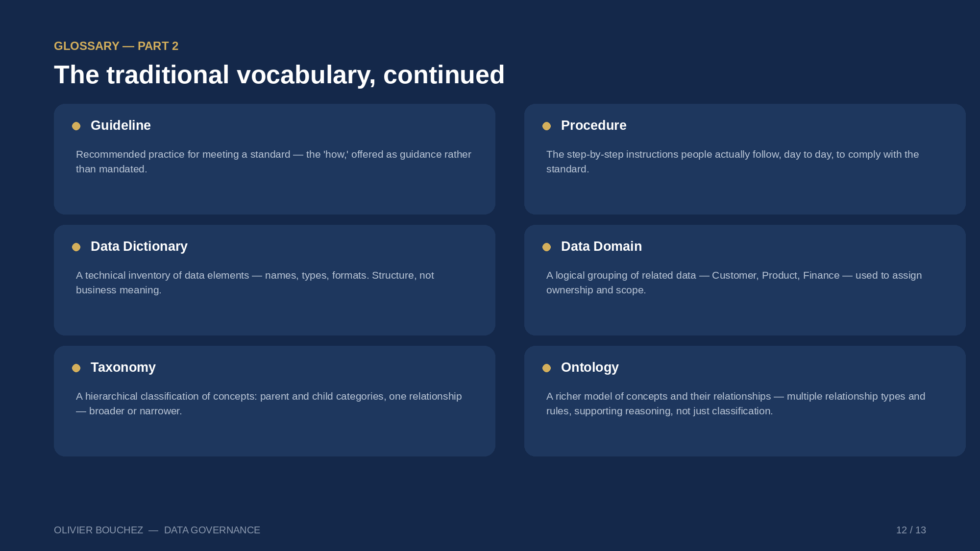
Task: Select the Ontology heading text
Action: [x=589, y=367]
